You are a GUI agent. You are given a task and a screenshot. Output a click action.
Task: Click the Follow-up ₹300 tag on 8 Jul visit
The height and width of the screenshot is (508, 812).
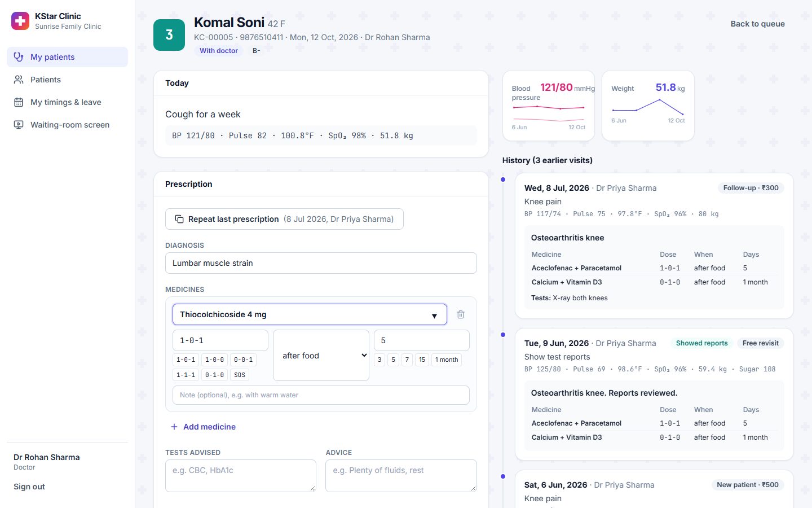point(751,188)
